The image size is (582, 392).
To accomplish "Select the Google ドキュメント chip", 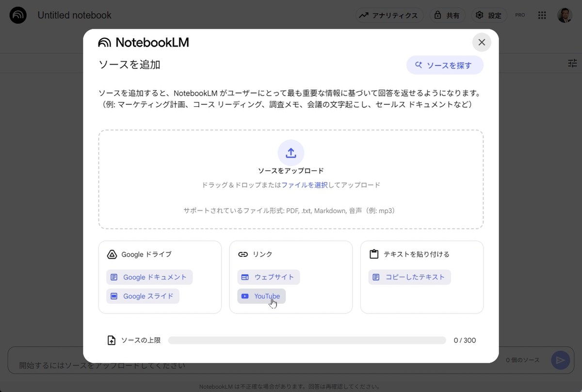I will point(149,277).
